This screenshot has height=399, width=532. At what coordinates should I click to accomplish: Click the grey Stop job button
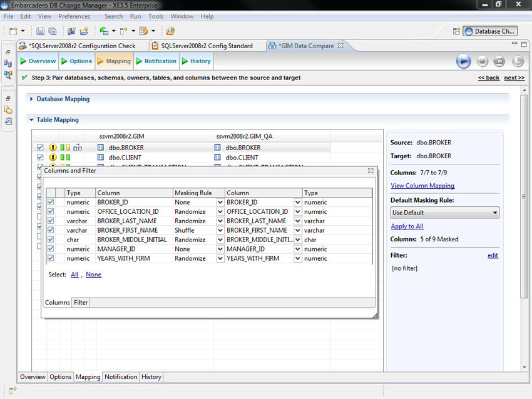pyautogui.click(x=482, y=61)
